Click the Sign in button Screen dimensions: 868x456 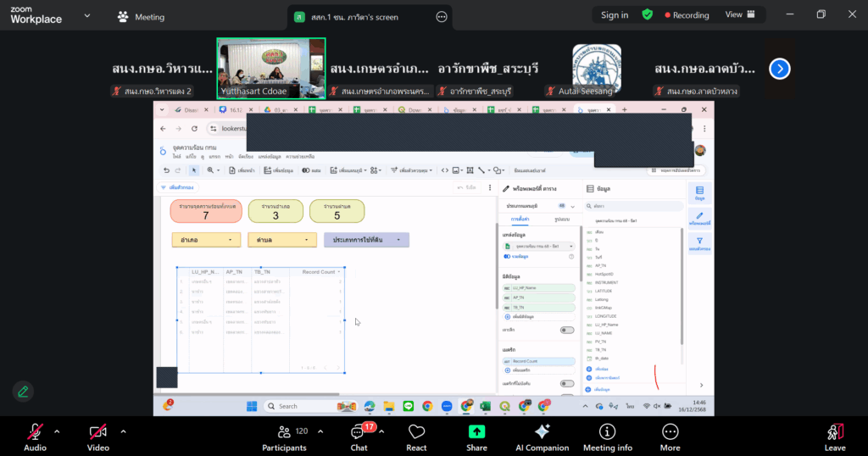(615, 15)
